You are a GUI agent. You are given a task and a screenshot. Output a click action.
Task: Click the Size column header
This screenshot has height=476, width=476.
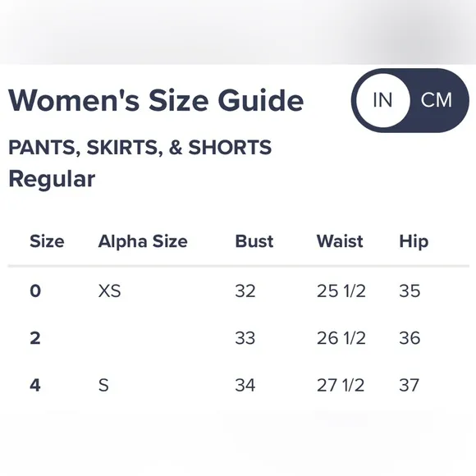pyautogui.click(x=47, y=241)
